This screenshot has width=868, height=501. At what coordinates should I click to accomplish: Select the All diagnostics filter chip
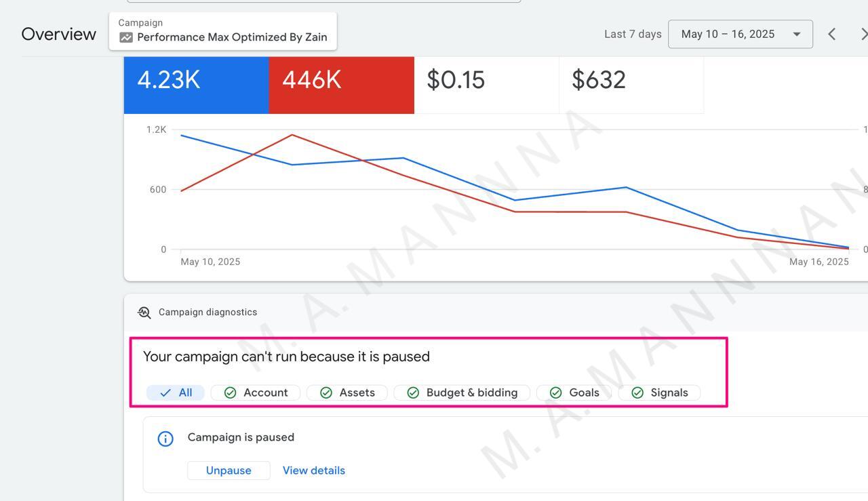pos(176,393)
